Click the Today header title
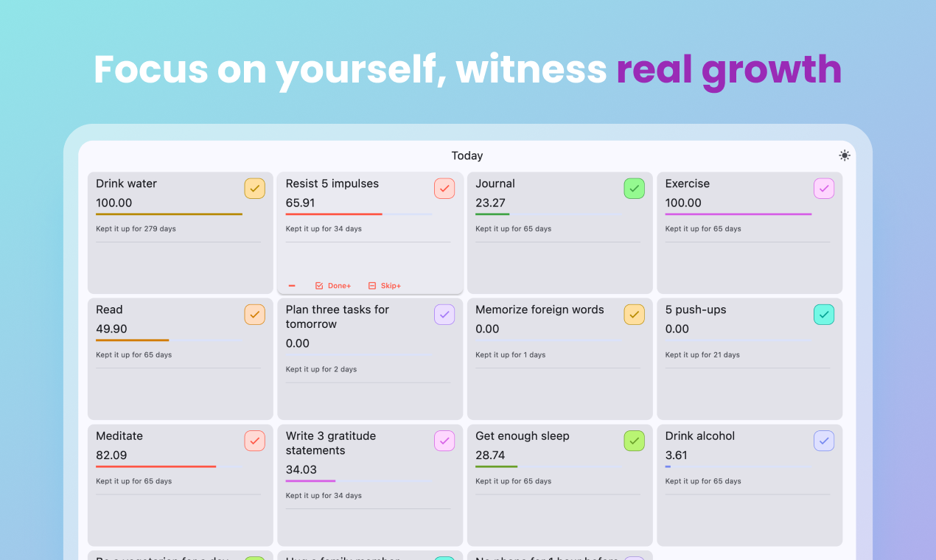 (467, 156)
